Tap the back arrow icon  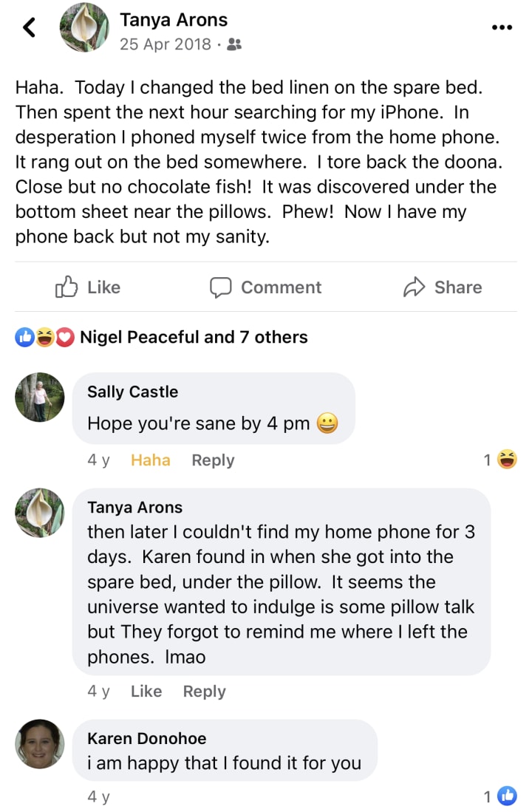click(30, 28)
